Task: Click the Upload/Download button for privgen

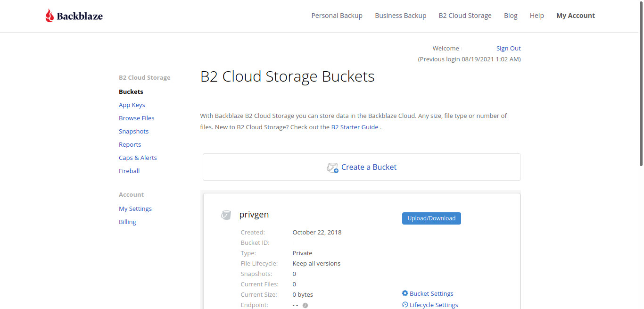Action: click(431, 218)
